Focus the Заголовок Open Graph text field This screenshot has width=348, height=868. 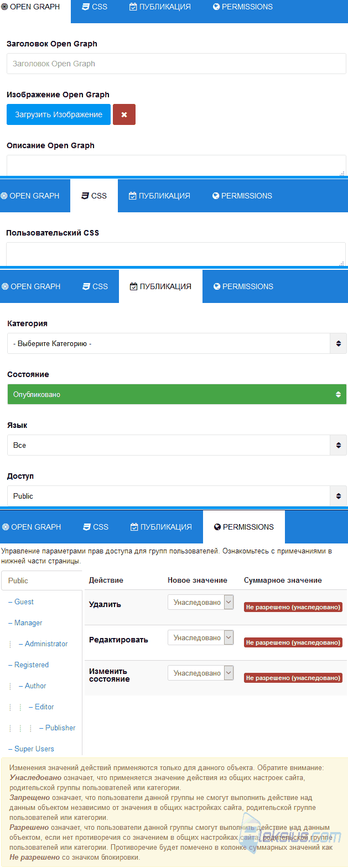pos(176,64)
